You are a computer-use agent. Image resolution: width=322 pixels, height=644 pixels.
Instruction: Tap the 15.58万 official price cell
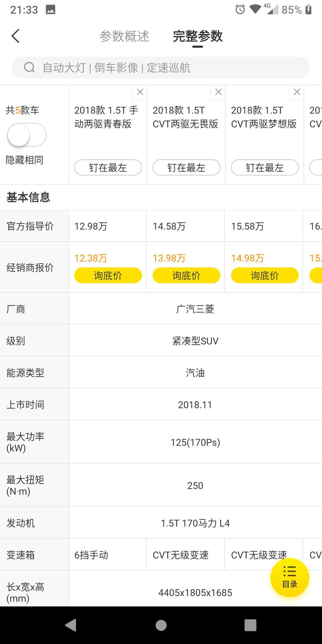[264, 226]
